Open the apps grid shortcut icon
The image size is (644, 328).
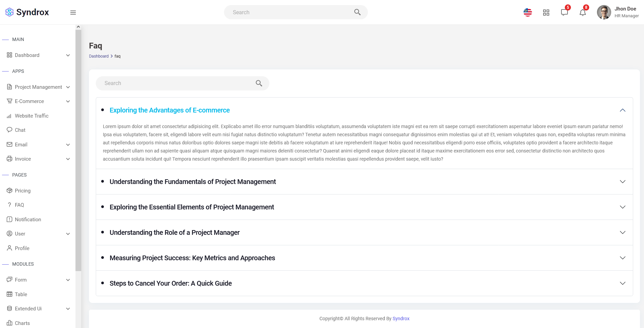[546, 13]
